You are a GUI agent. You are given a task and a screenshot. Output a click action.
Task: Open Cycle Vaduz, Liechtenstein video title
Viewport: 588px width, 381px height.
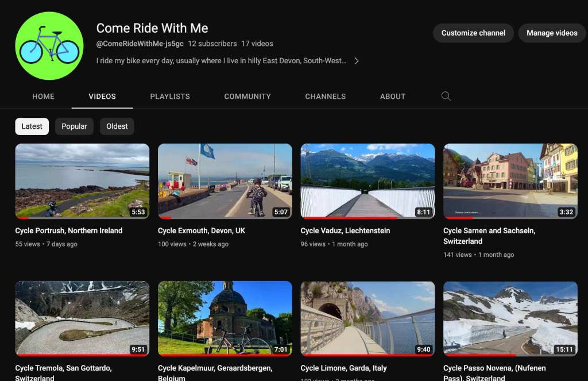coord(345,230)
